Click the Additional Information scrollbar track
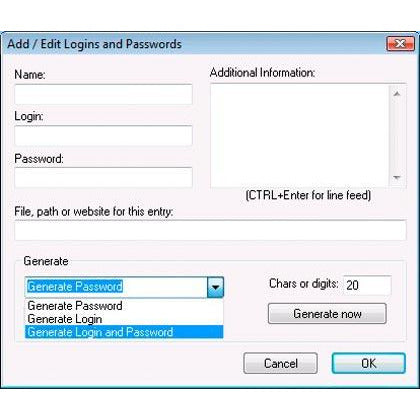 (397, 136)
